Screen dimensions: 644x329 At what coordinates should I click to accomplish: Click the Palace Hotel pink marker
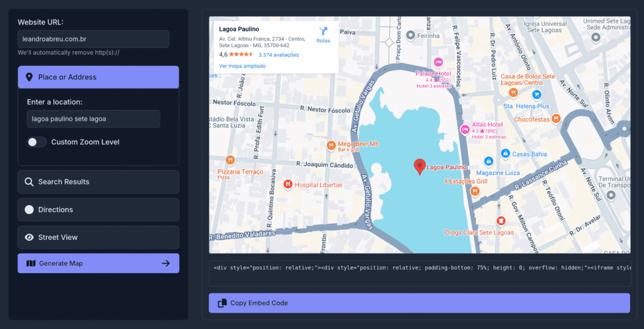coord(438,63)
